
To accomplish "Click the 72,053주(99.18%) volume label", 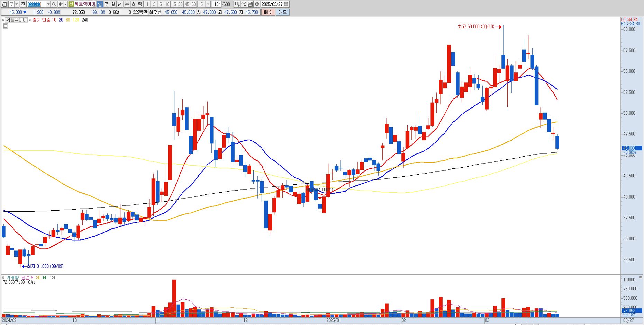I will pos(19,282).
